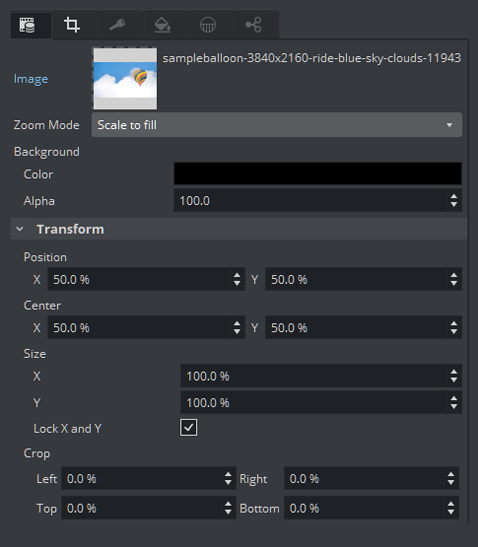
Task: Select the balloon image thumbnail
Action: click(x=125, y=78)
